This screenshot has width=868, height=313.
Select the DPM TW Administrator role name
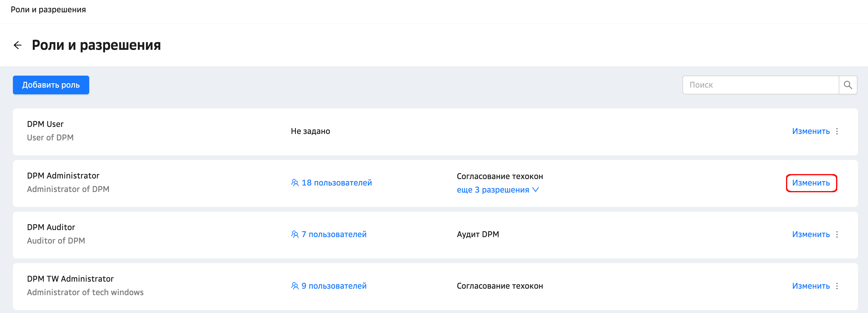click(x=70, y=279)
